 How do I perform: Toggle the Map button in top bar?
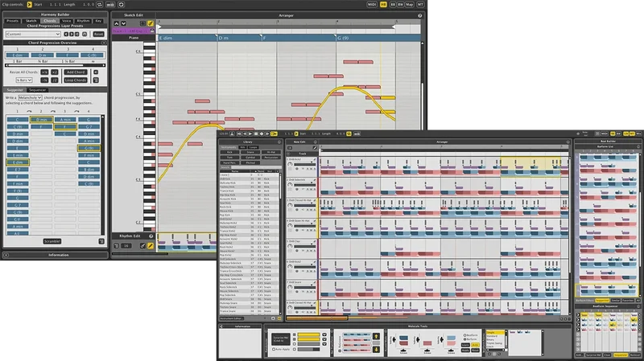410,5
